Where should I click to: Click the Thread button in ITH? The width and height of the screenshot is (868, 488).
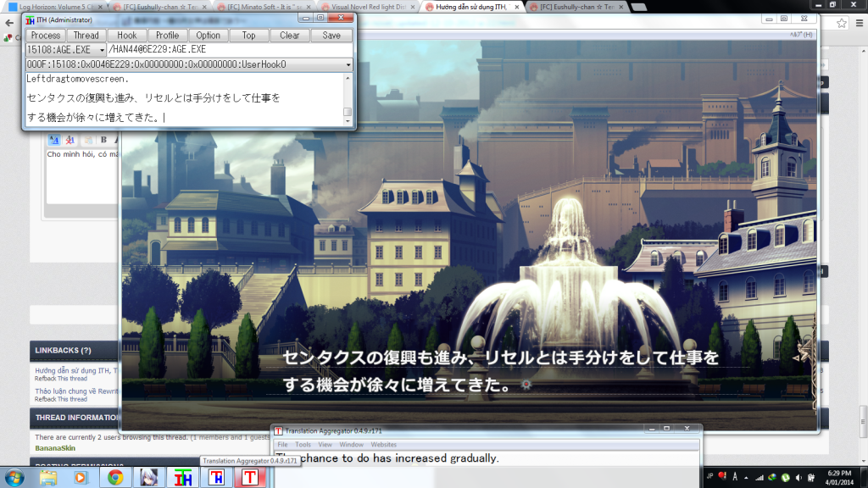(x=86, y=35)
